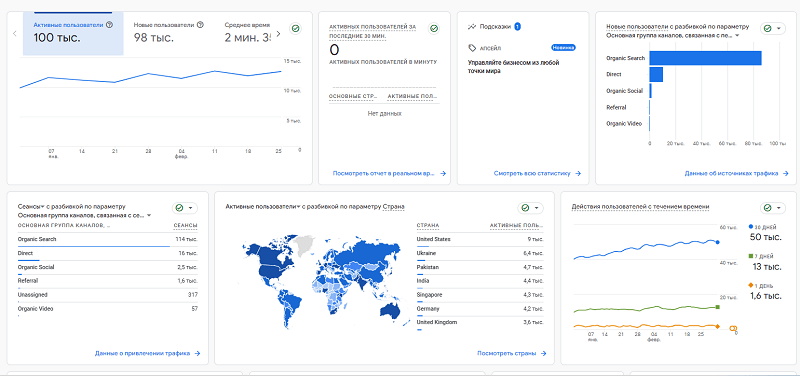Viewport: 800px width, 376px height.
Task: Click 1 день legend marker
Action: point(750,285)
